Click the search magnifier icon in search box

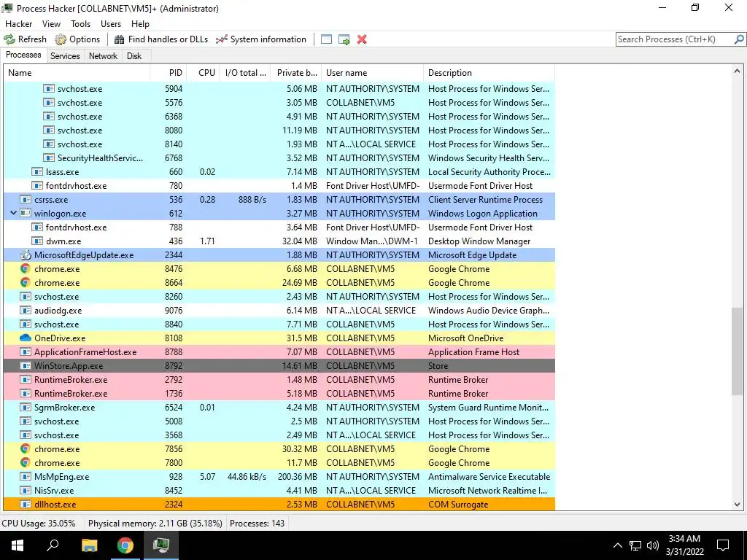pyautogui.click(x=739, y=39)
